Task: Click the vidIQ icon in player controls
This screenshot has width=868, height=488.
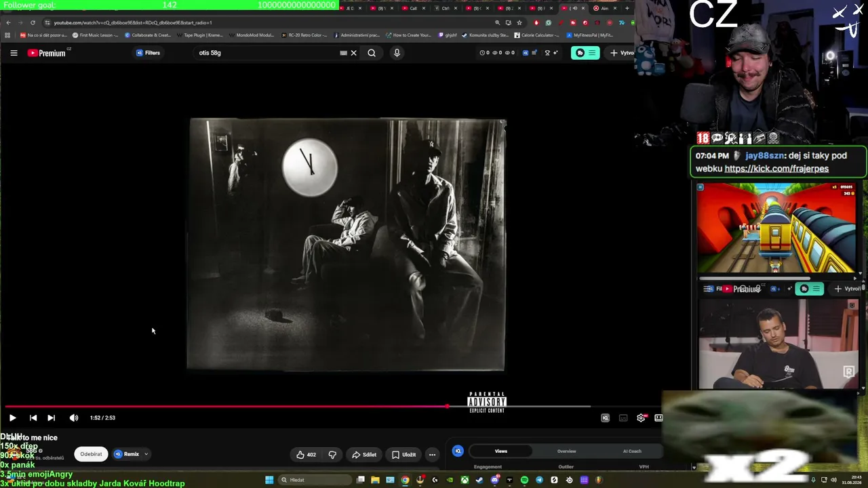Action: (606, 418)
